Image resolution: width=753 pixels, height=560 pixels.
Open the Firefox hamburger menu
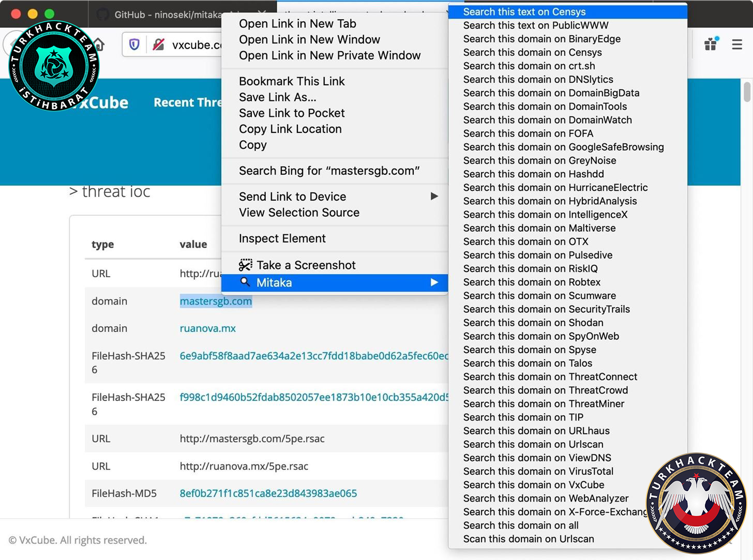tap(737, 45)
